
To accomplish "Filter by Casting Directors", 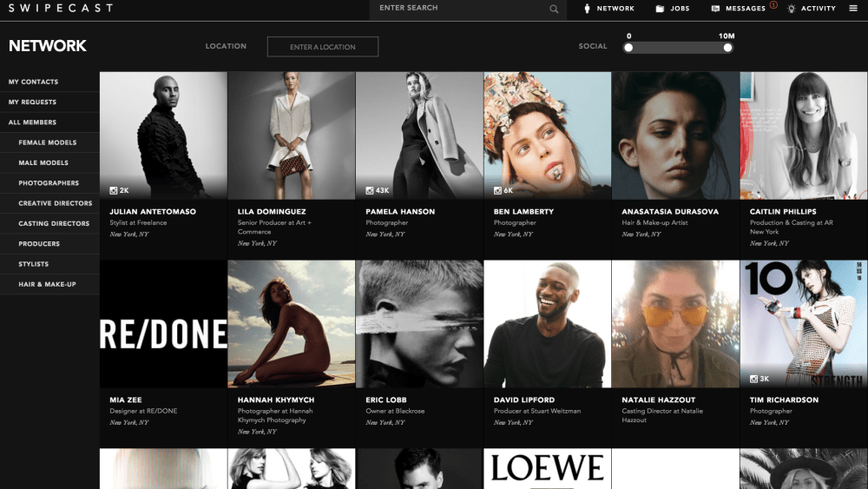I will click(x=54, y=223).
